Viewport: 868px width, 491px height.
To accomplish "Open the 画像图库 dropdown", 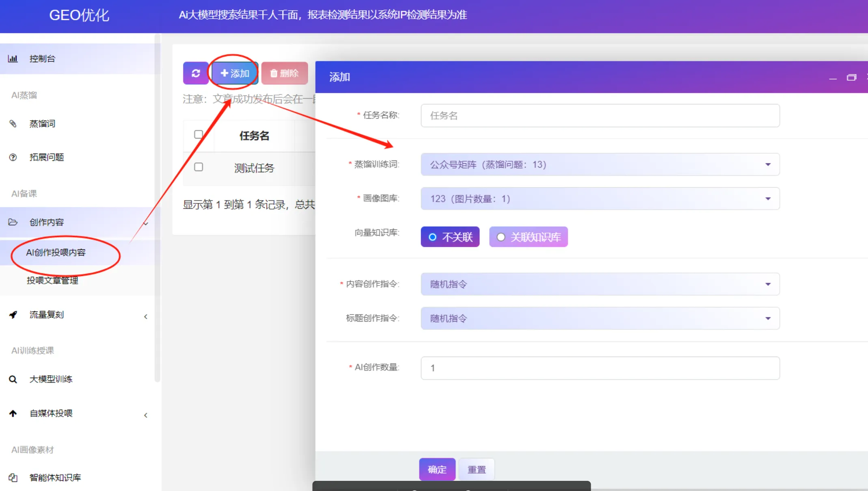I will click(600, 199).
